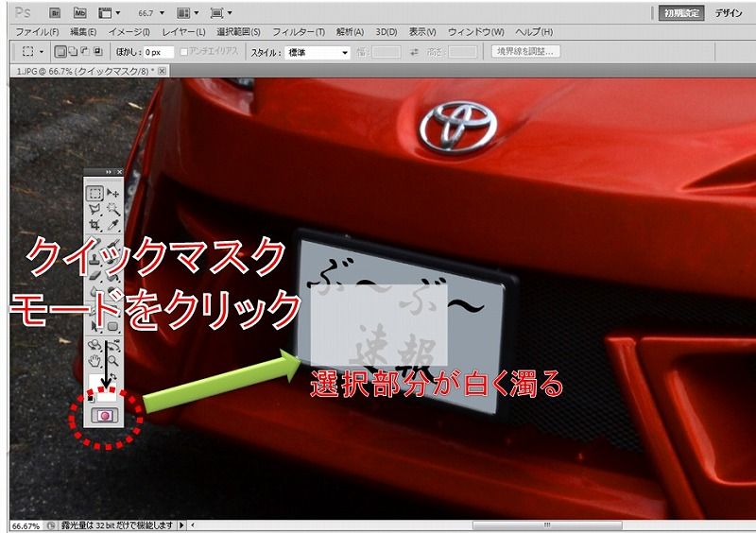
Task: Open the スタイル dropdown showing 標準
Action: 318,53
